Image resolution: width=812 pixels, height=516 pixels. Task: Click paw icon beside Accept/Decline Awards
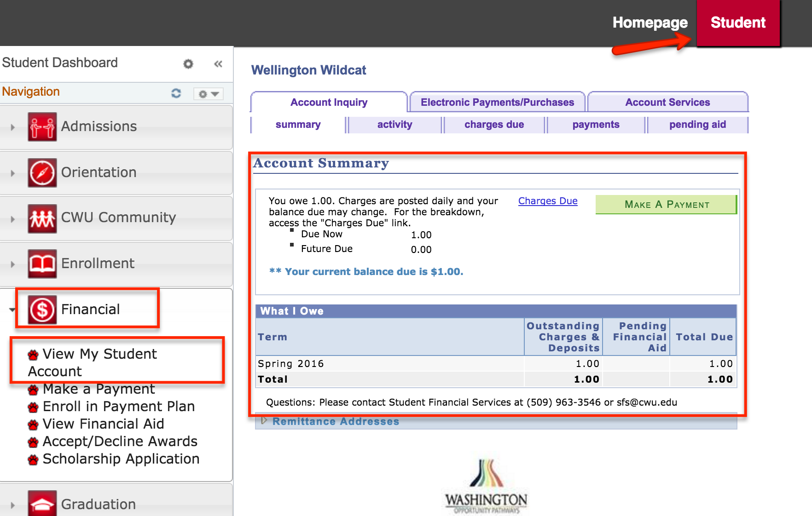[x=33, y=442]
